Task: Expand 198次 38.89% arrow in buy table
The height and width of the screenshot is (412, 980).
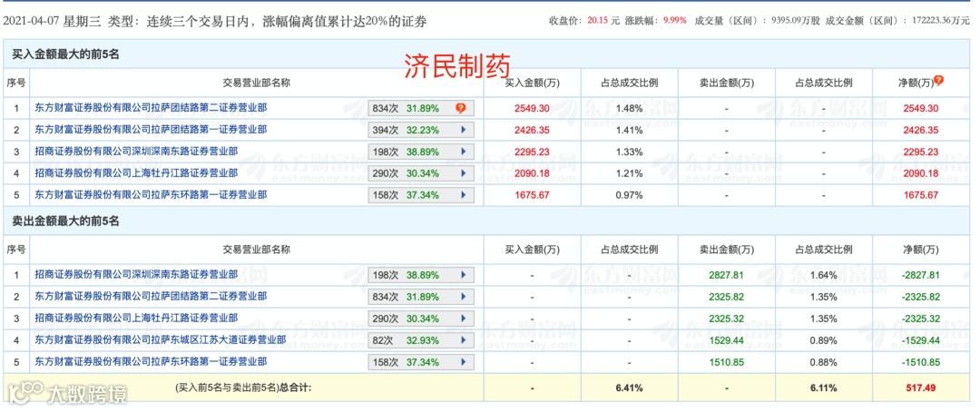Action: 463,152
